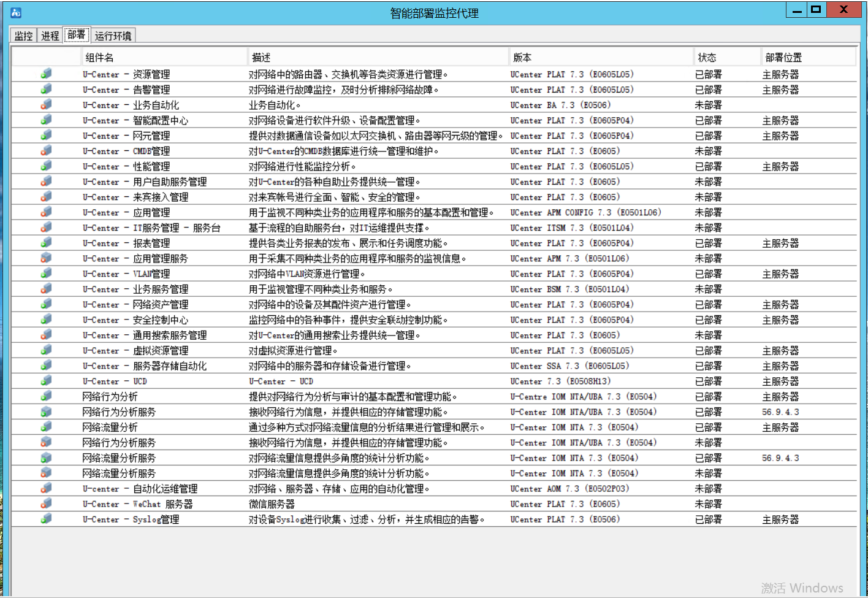The height and width of the screenshot is (598, 868).
Task: Click the 来宾接入管理 component icon
Action: point(47,196)
